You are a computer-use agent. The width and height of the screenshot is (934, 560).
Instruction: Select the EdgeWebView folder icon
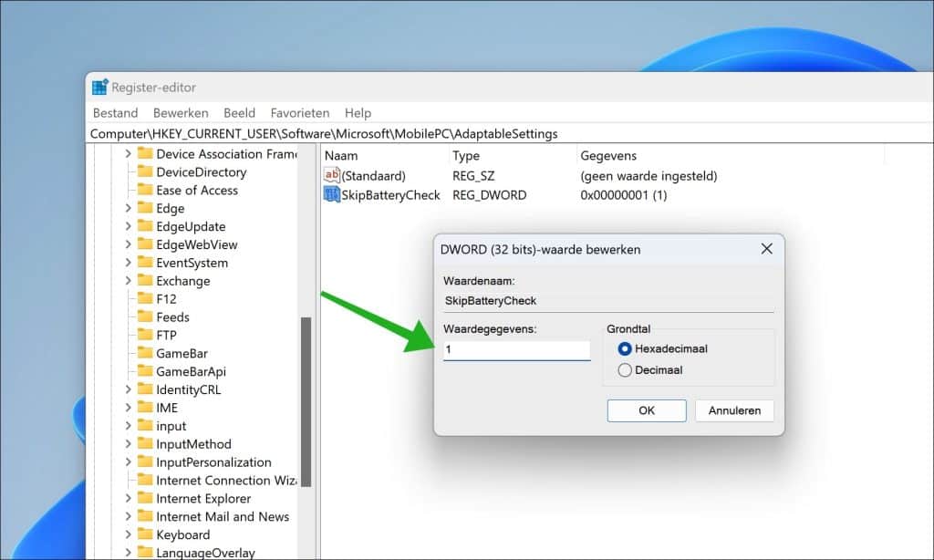145,244
